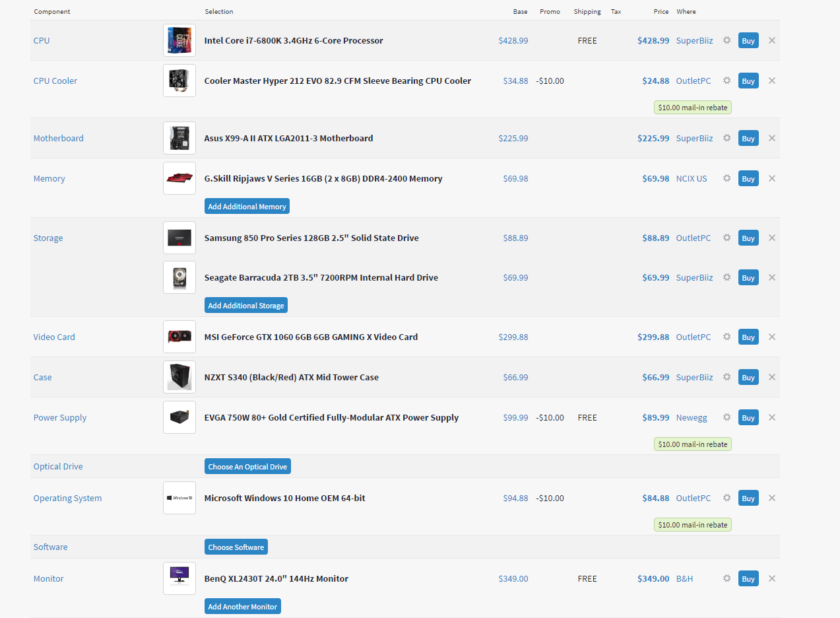Buy the Intel Core i7-6800K from SuperBiiz
Screen dimensions: 840x618
tap(748, 40)
